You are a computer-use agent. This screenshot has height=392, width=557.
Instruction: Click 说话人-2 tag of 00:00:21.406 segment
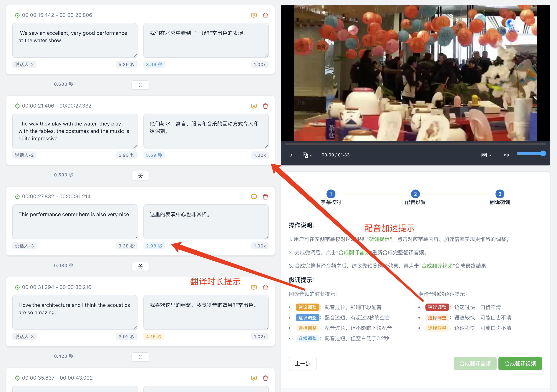pyautogui.click(x=24, y=155)
